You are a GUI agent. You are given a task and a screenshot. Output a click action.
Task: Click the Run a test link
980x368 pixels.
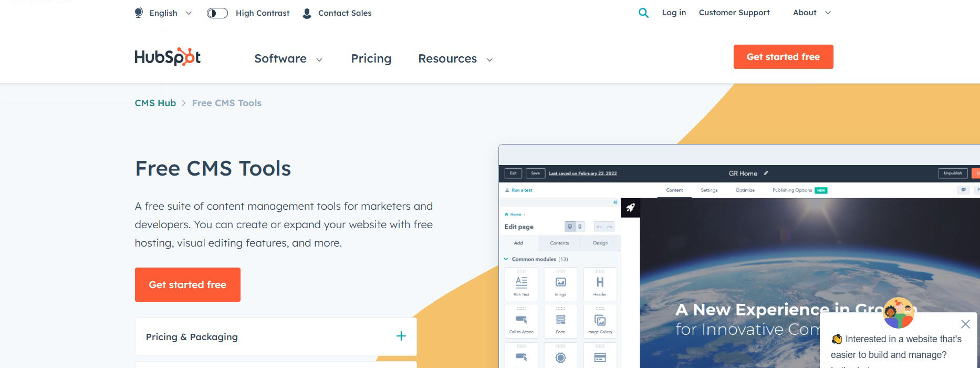coord(518,190)
